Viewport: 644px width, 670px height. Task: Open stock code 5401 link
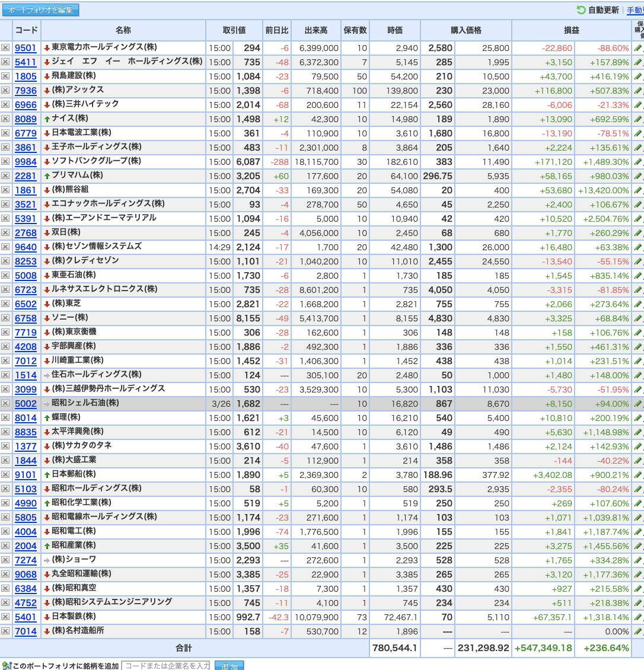[25, 617]
